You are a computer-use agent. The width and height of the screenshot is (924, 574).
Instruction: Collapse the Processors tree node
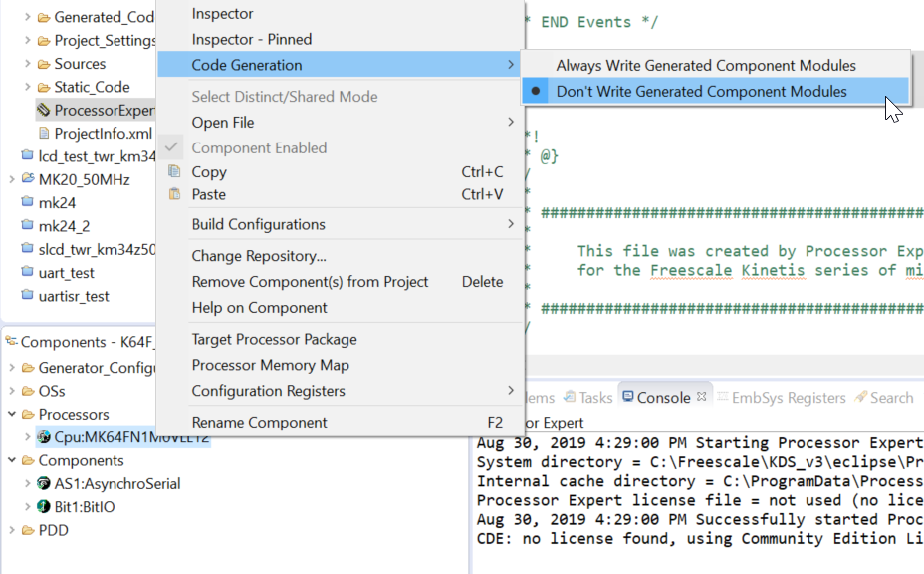point(11,415)
